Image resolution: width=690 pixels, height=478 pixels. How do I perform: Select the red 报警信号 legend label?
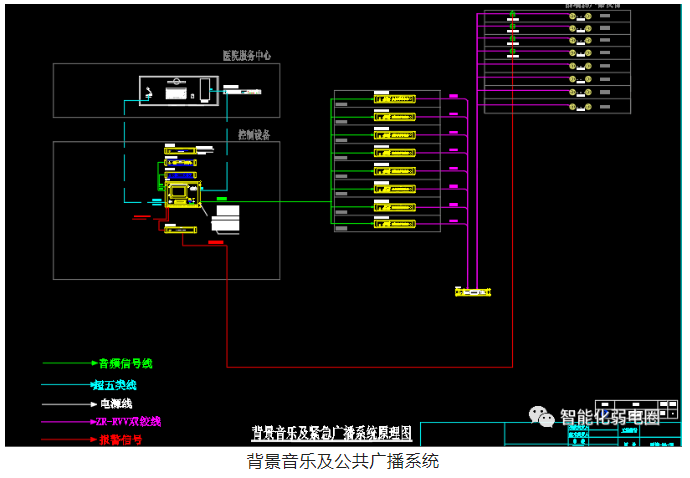pyautogui.click(x=120, y=439)
